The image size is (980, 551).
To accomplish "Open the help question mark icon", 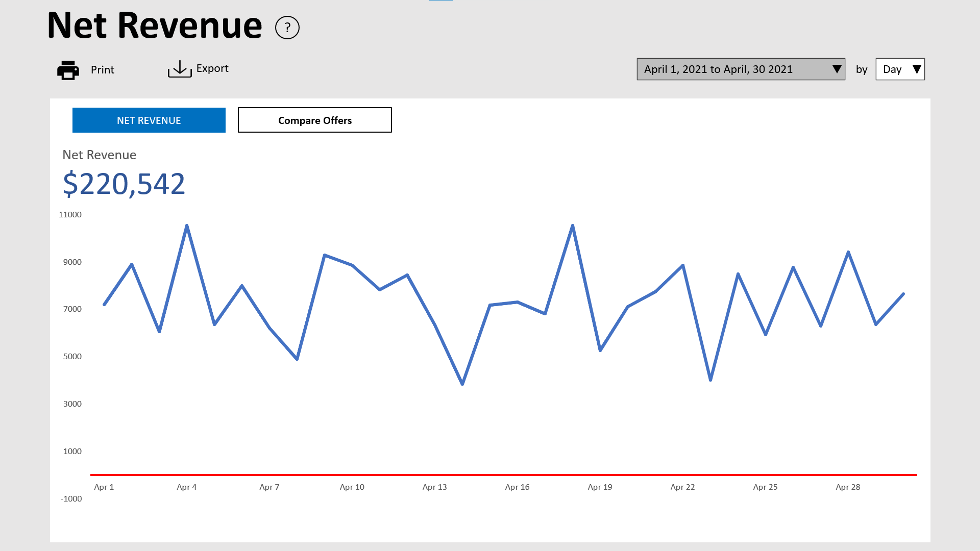I will [287, 28].
